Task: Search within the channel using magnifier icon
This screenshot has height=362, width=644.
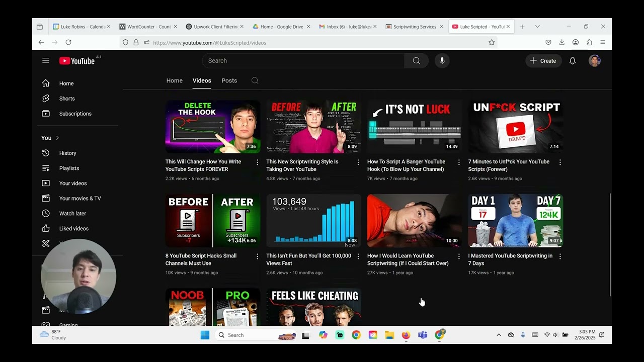Action: click(x=255, y=80)
